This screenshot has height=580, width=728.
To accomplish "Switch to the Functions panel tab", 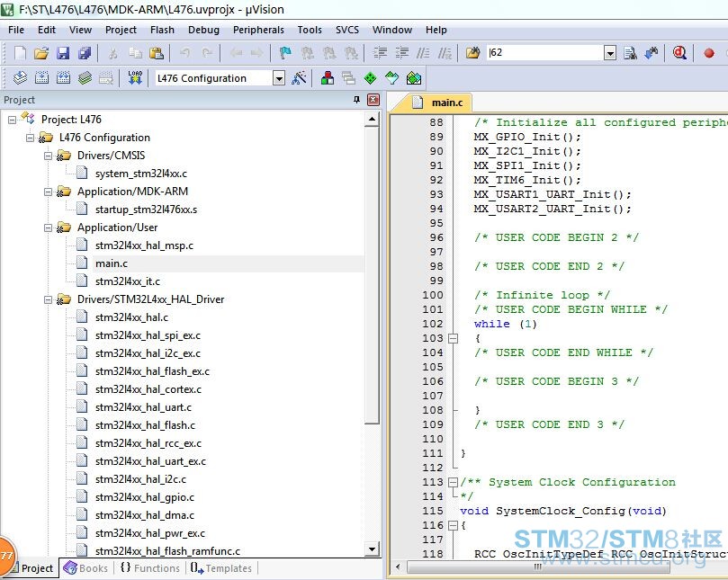I will coord(150,568).
